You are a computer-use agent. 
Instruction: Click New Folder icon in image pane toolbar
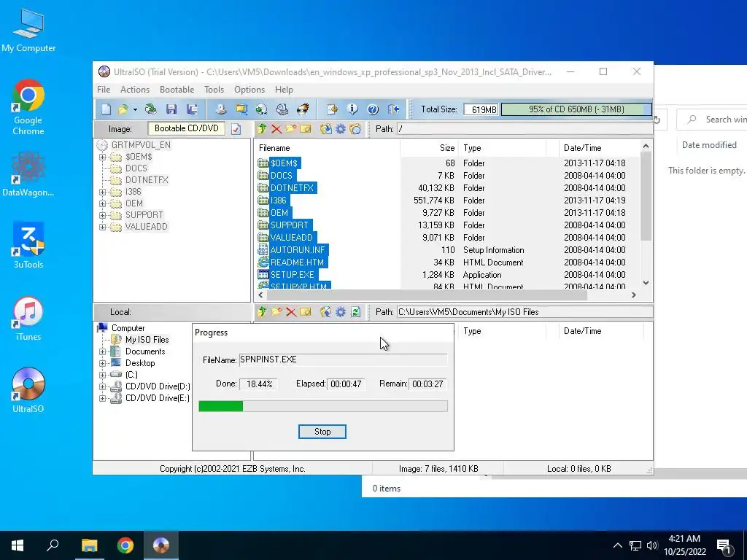291,128
